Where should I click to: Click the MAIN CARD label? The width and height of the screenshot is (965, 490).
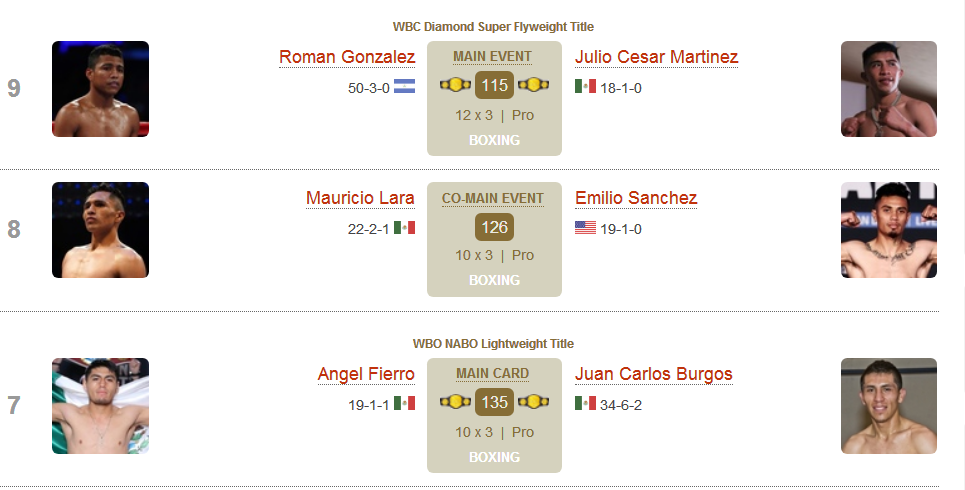(492, 374)
